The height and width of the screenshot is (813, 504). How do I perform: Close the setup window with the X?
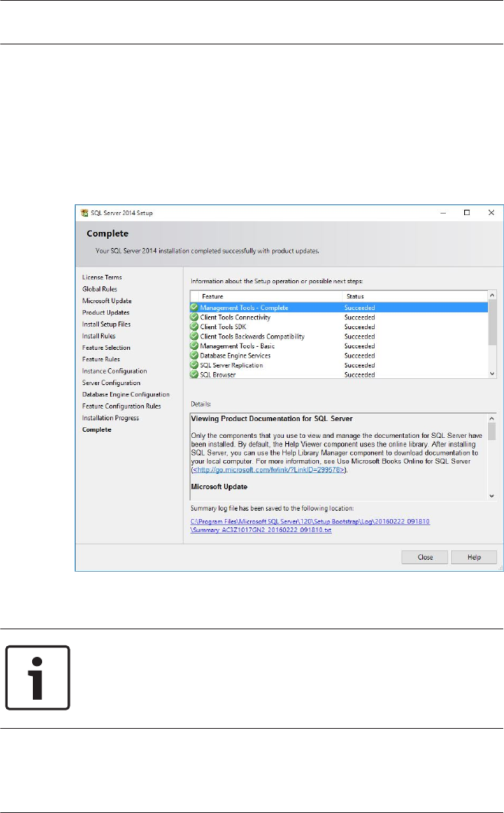(x=491, y=213)
